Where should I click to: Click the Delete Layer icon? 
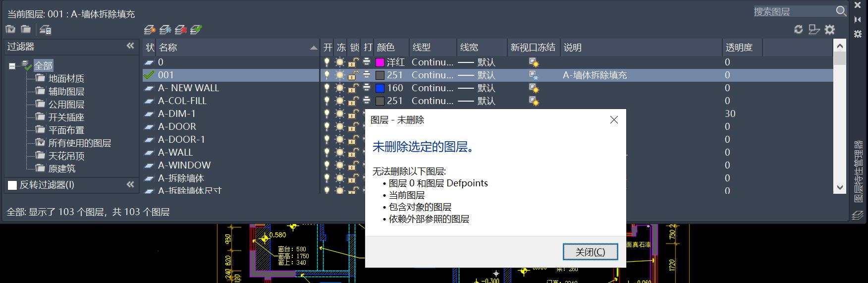180,30
